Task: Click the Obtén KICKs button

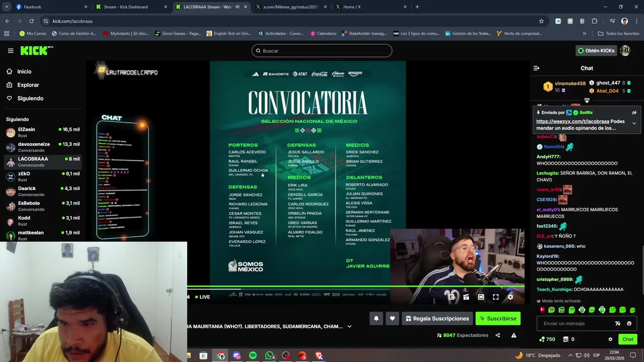Action: point(596,51)
